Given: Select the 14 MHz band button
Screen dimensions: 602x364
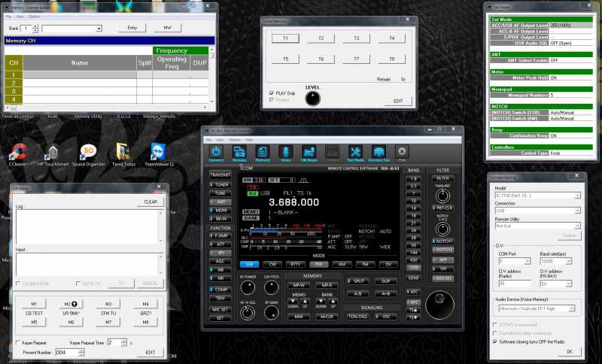Looking at the screenshot, I should 413,208.
